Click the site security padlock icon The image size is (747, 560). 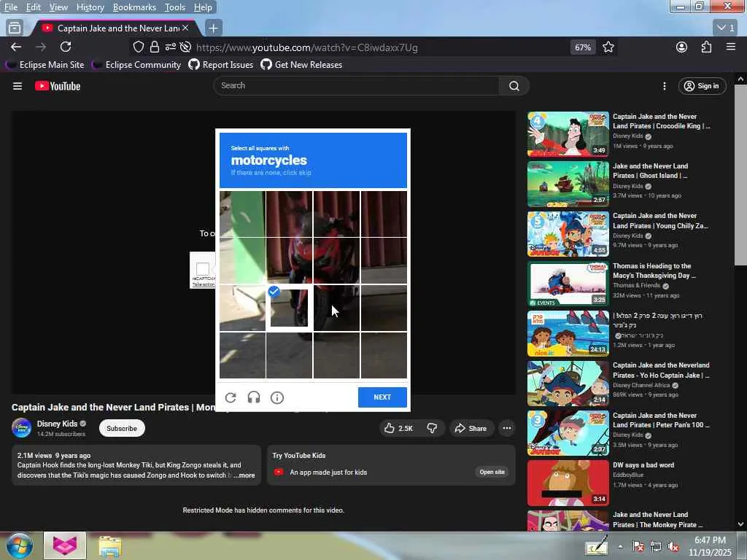coord(155,47)
